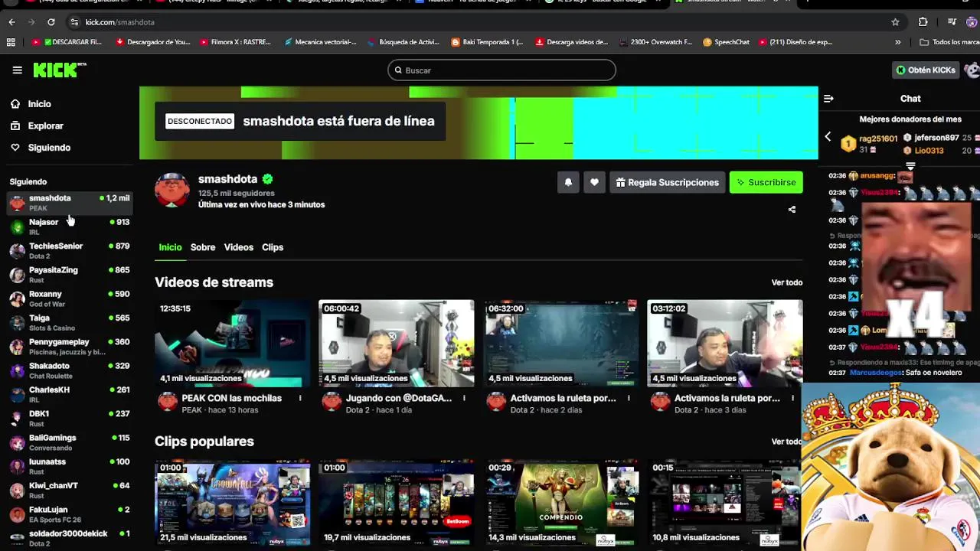The width and height of the screenshot is (980, 551).
Task: Open FakuLujan channel in the sidebar
Action: point(69,514)
